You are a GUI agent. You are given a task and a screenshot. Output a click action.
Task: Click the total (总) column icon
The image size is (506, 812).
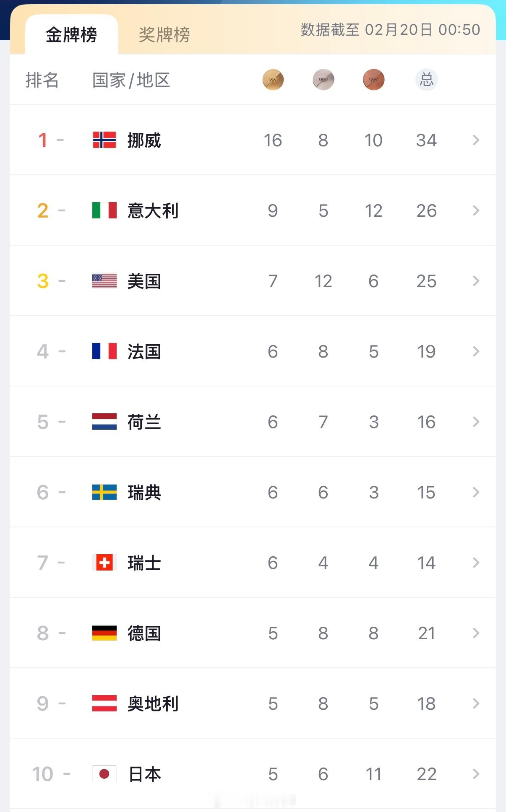426,80
